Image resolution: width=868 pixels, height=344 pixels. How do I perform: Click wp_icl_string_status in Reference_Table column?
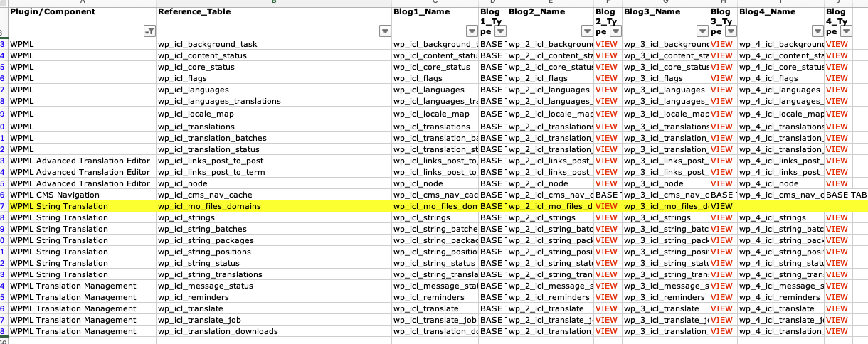coord(199,263)
